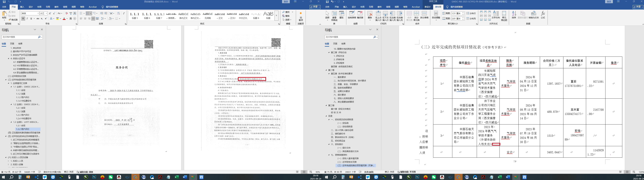Apply superscript formatting in left Word window
This screenshot has width=644, height=180.
click(x=46, y=19)
